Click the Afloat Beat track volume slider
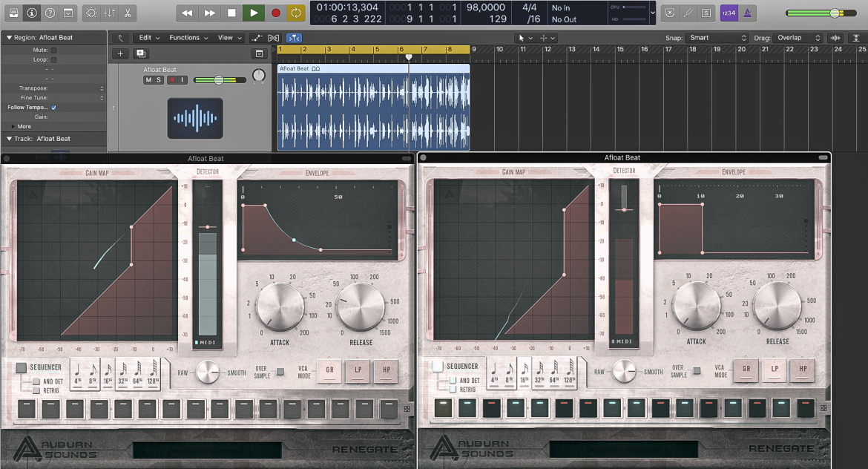 pyautogui.click(x=220, y=80)
